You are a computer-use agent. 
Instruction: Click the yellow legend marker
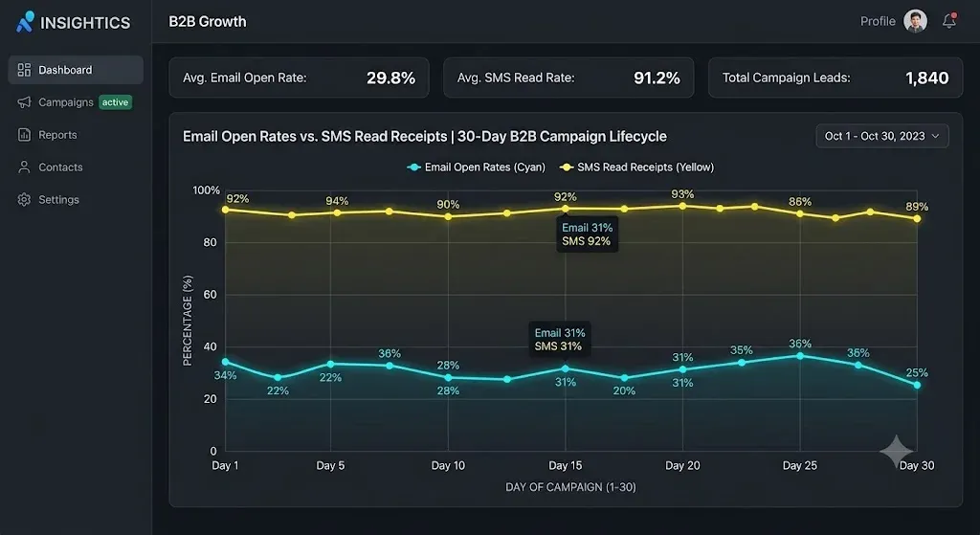click(x=567, y=167)
